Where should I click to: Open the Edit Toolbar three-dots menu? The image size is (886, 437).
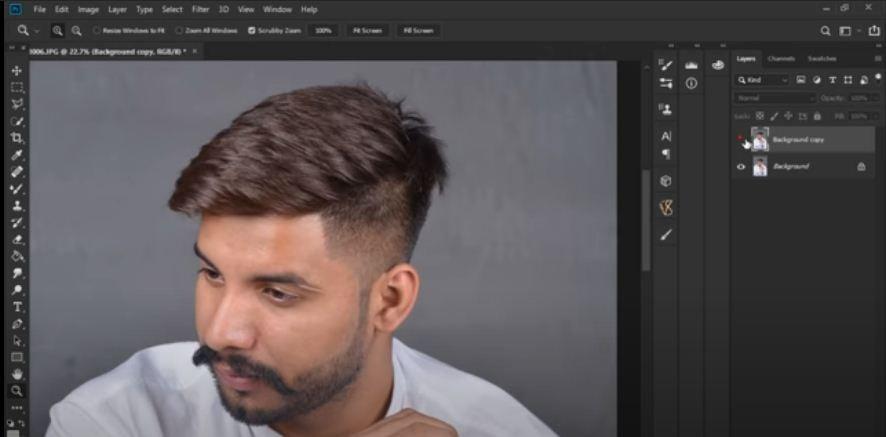pyautogui.click(x=17, y=408)
